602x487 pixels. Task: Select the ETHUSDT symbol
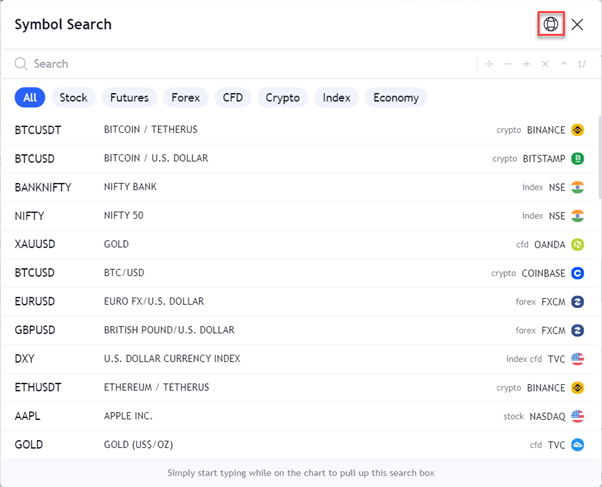(38, 387)
